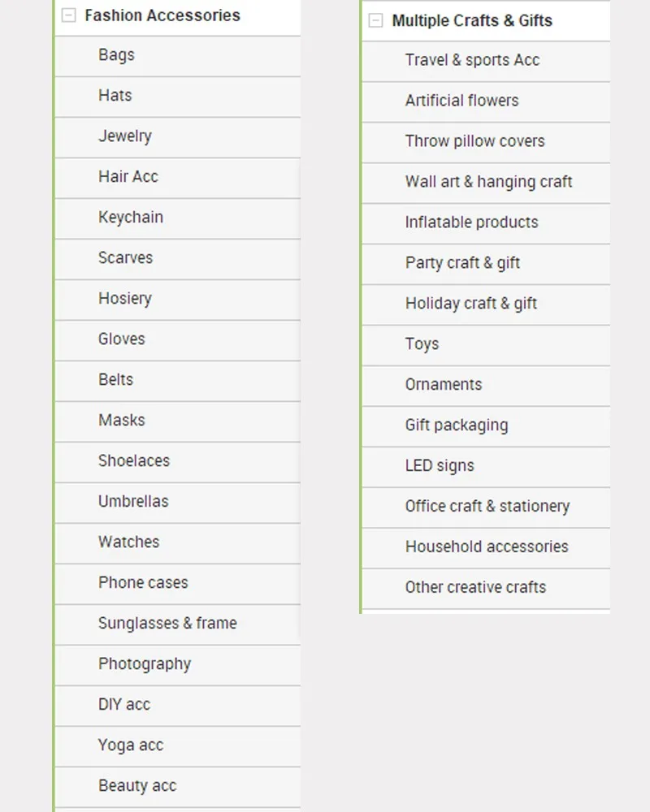Open the Scarves subcategory
The image size is (650, 812).
pyautogui.click(x=177, y=260)
